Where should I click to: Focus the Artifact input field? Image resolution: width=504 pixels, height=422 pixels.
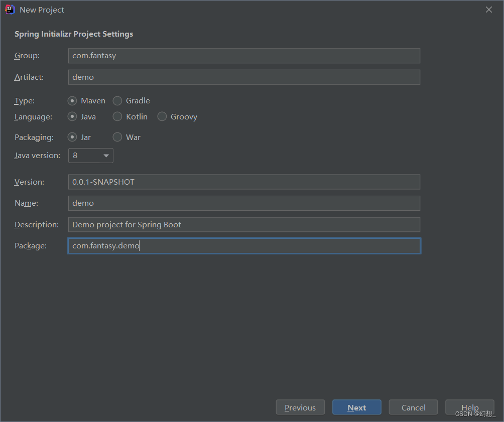[244, 77]
